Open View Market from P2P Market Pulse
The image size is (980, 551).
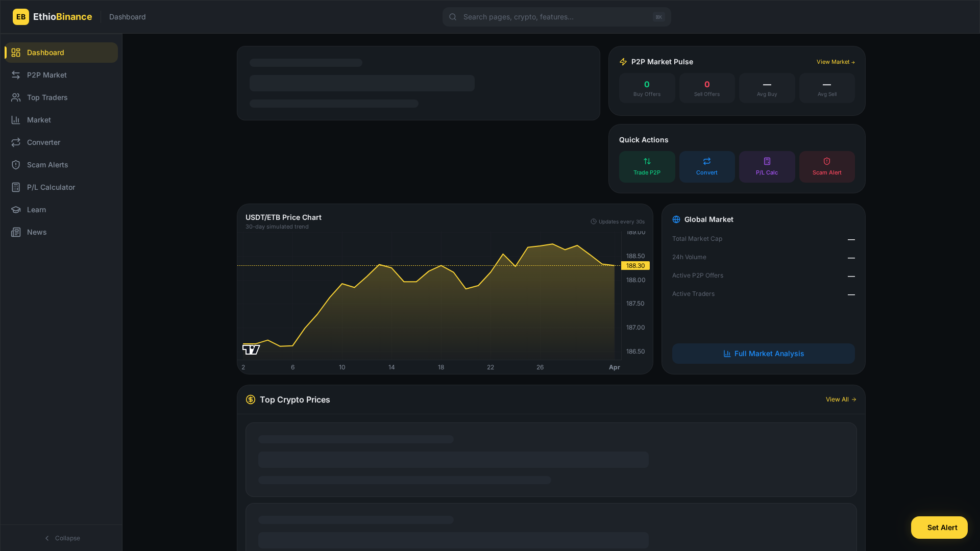[x=835, y=62]
